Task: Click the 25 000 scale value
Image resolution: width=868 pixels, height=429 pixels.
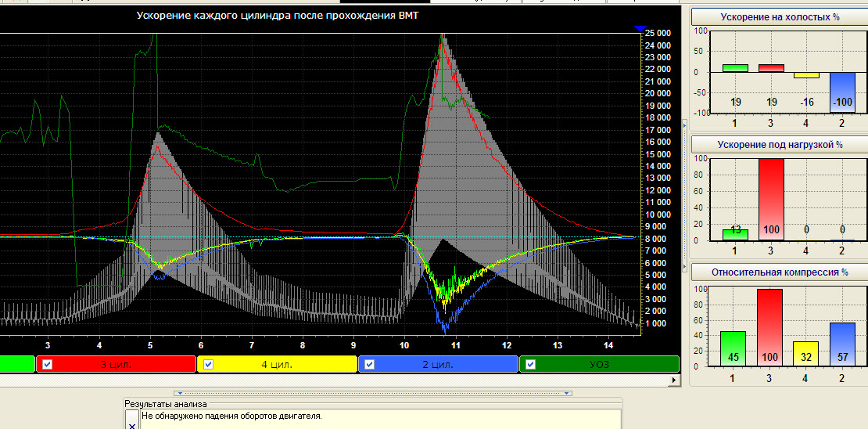Action: click(x=658, y=33)
